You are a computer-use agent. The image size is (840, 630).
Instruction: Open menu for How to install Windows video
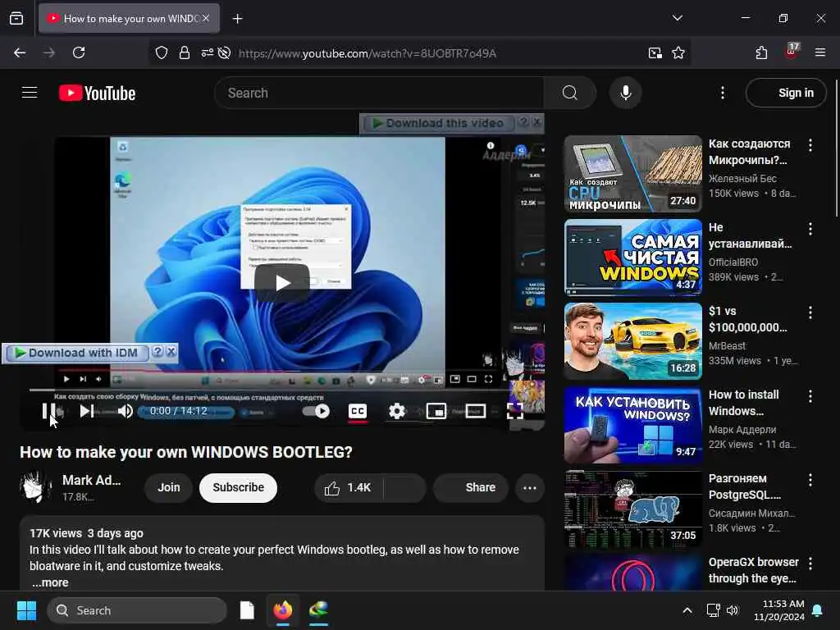coord(810,396)
